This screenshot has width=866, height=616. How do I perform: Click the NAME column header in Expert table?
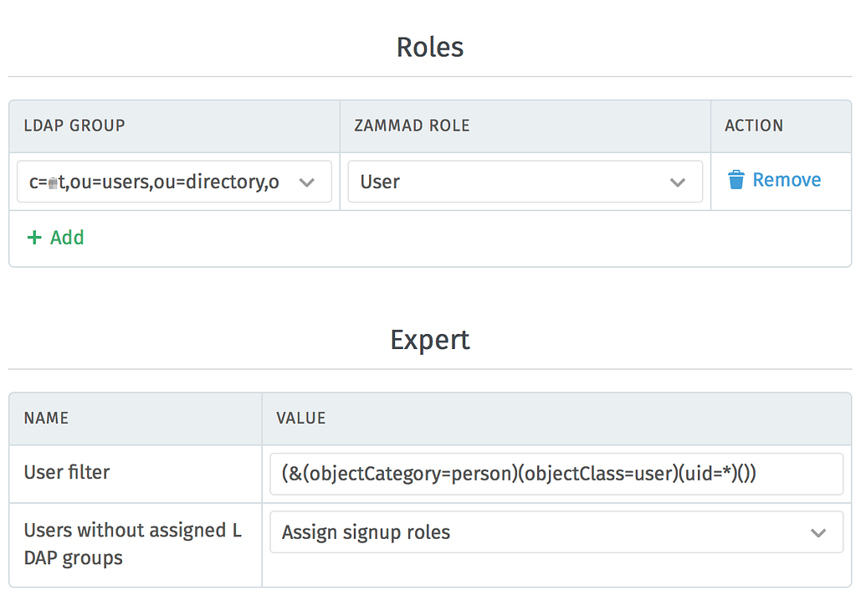tap(46, 418)
